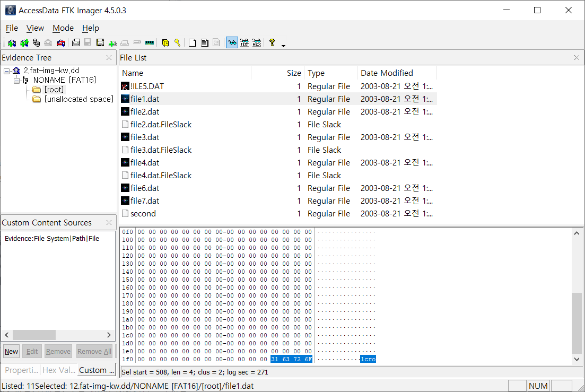Viewport: 585px width, 392px height.
Task: Select [unallocated space] folder in Evidence Tree
Action: pyautogui.click(x=78, y=99)
